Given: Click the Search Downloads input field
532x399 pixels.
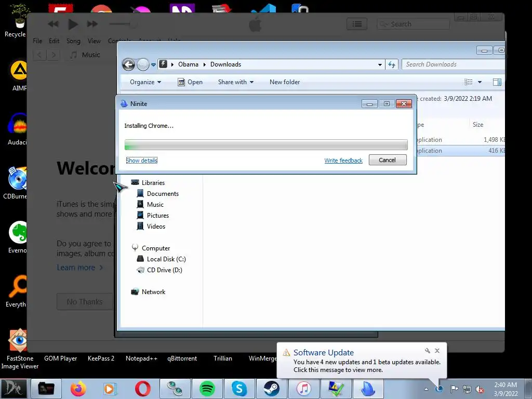Looking at the screenshot, I should [x=453, y=64].
